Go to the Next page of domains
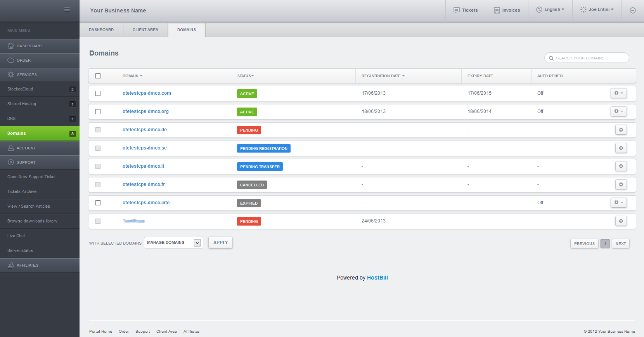 [620, 244]
